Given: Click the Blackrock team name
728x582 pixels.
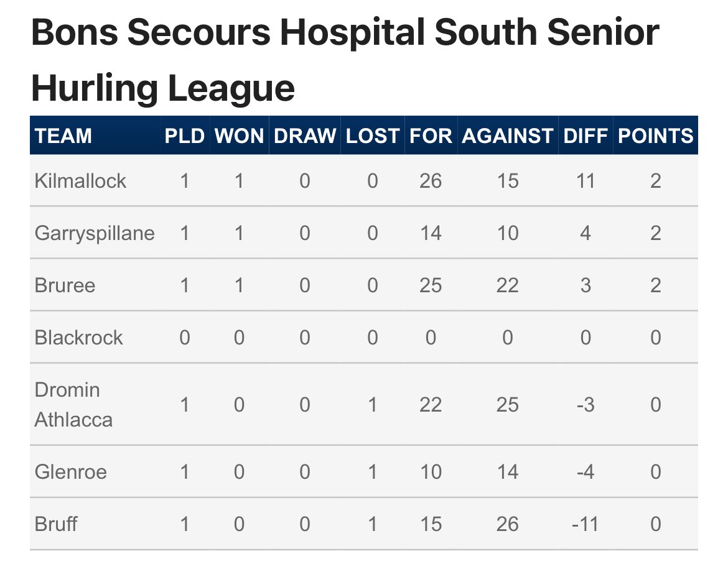Looking at the screenshot, I should (x=78, y=338).
